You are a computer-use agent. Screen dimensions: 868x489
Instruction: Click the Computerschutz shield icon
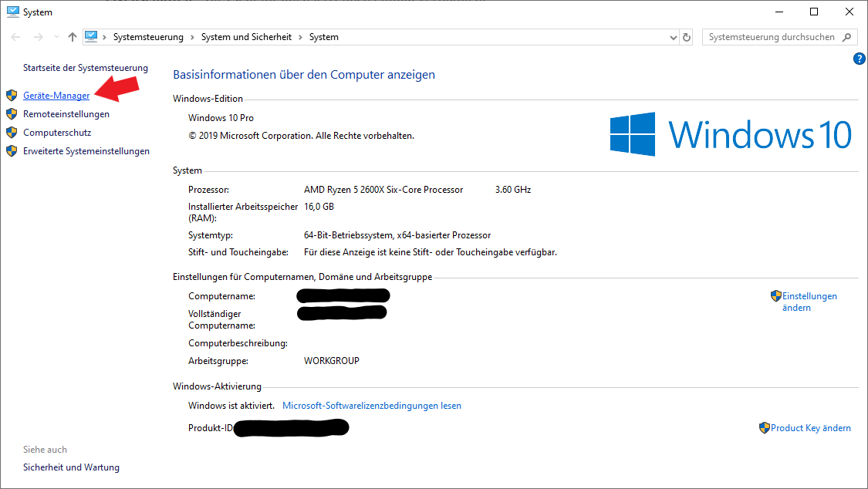(x=12, y=132)
